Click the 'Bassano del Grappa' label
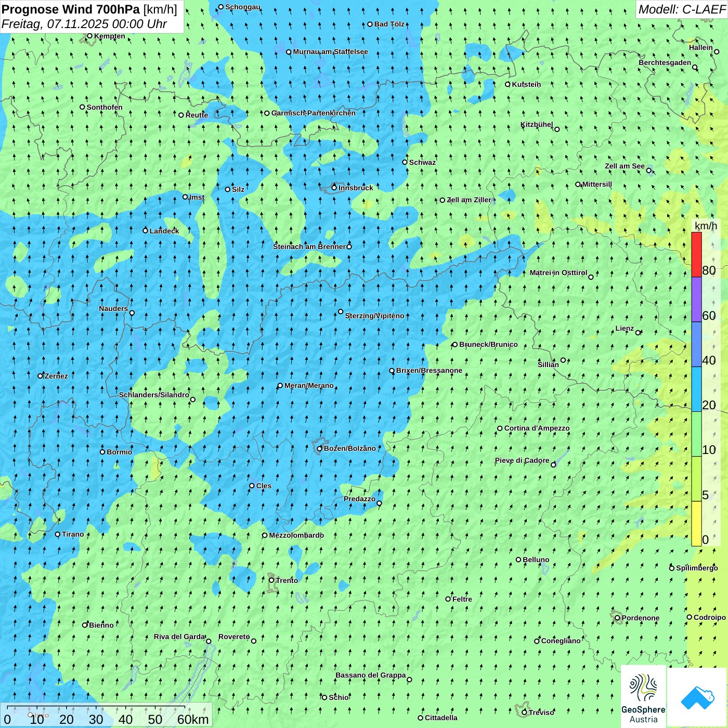Viewport: 728px width, 728px height. coord(371,675)
